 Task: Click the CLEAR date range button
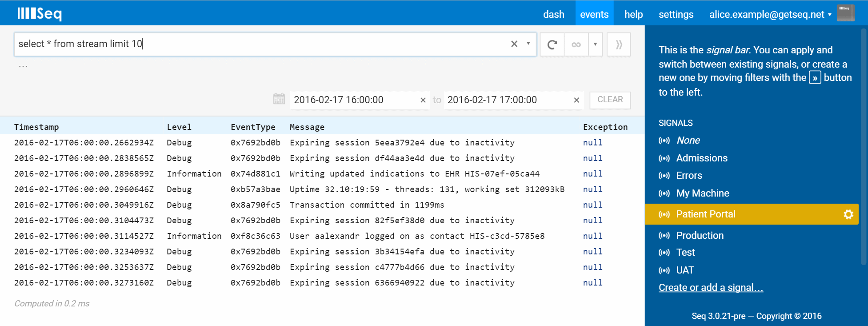point(610,100)
